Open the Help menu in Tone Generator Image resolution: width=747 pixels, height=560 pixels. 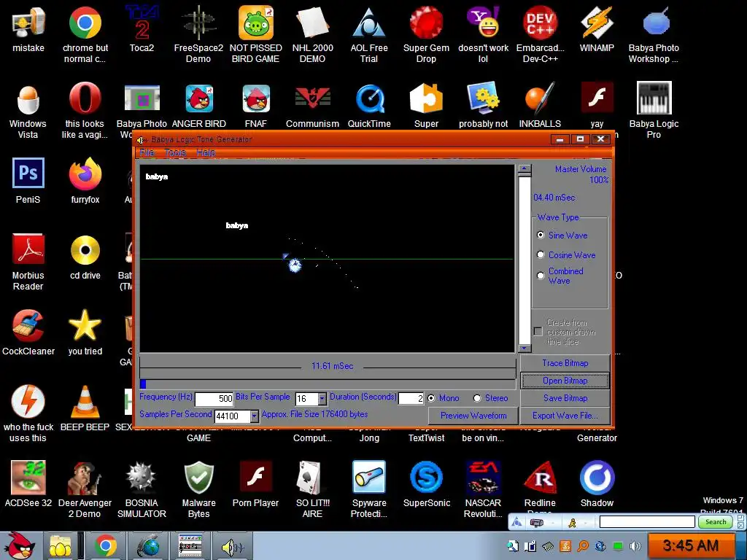click(x=205, y=152)
